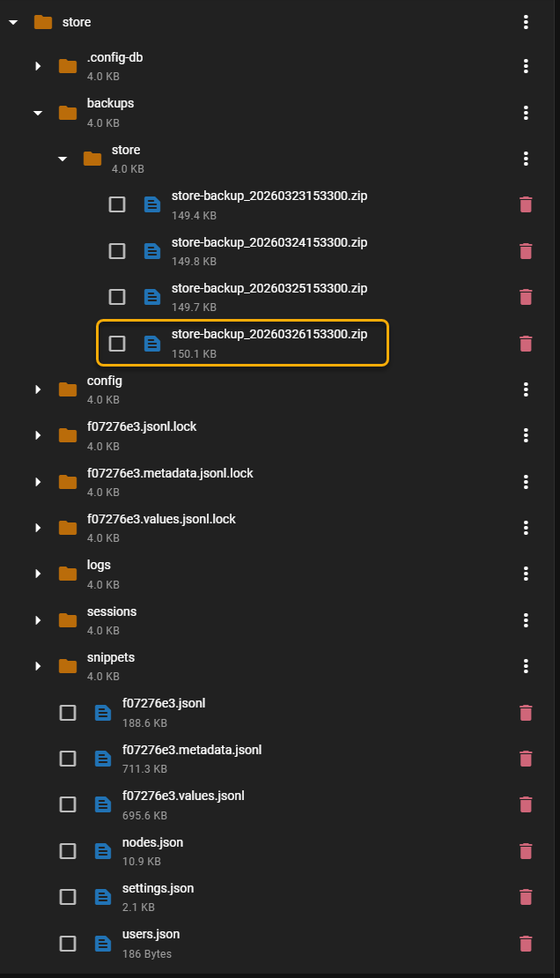Click the f07276e3.values.jsonl filename
This screenshot has height=978, width=560.
point(183,796)
